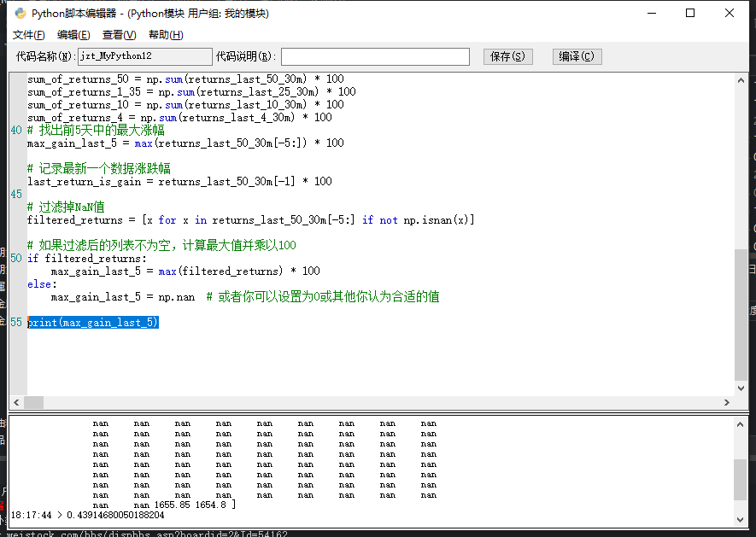This screenshot has width=756, height=537.
Task: Click code editor scroll up arrow
Action: click(x=741, y=80)
